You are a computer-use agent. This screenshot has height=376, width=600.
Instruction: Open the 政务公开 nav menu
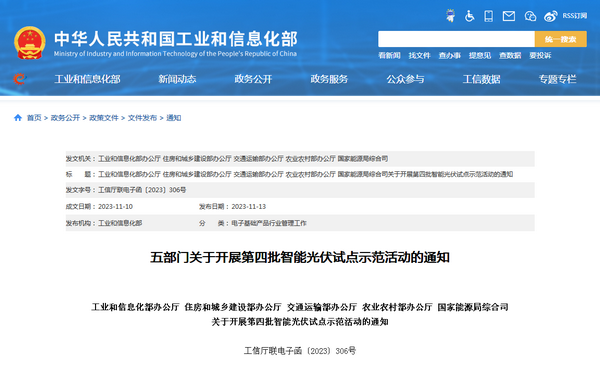(x=253, y=79)
